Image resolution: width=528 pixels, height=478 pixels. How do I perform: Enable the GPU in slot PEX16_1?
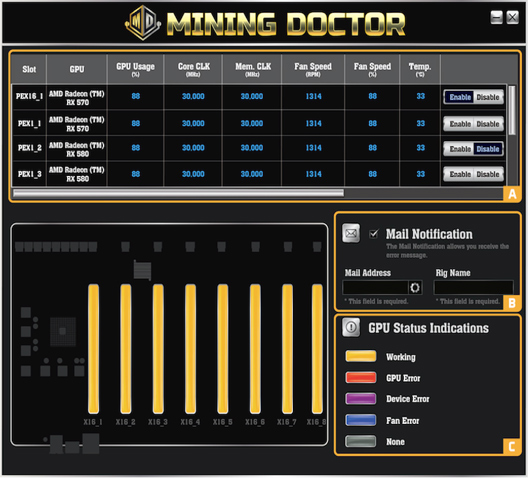coord(460,97)
